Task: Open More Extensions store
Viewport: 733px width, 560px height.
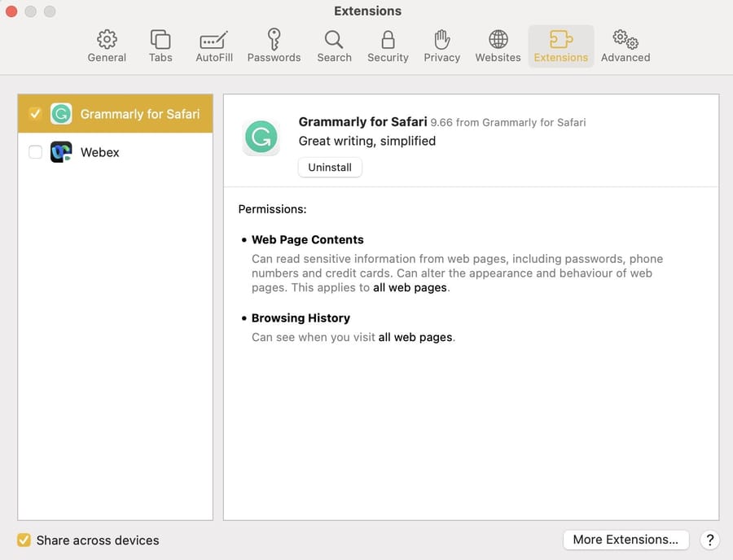Action: 626,540
